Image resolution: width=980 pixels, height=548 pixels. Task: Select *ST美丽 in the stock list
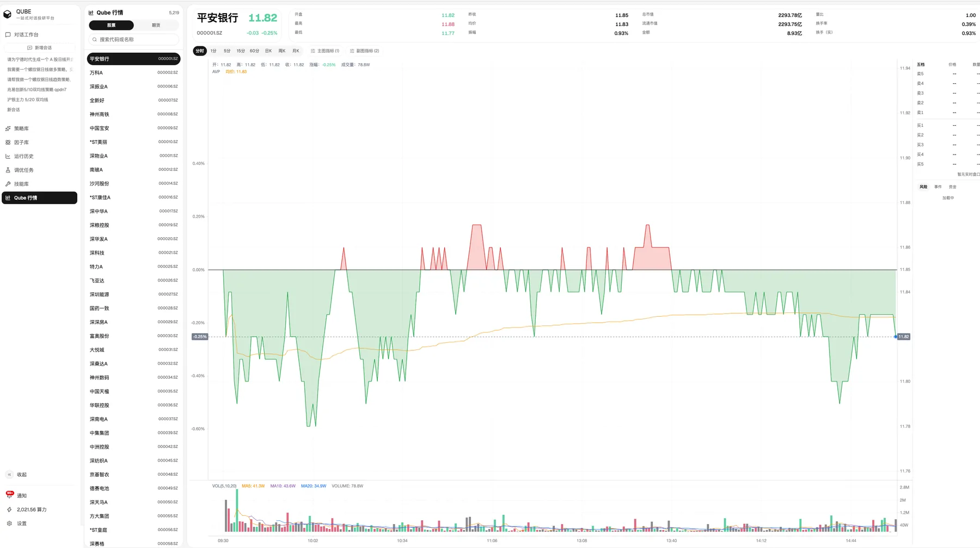tap(134, 142)
